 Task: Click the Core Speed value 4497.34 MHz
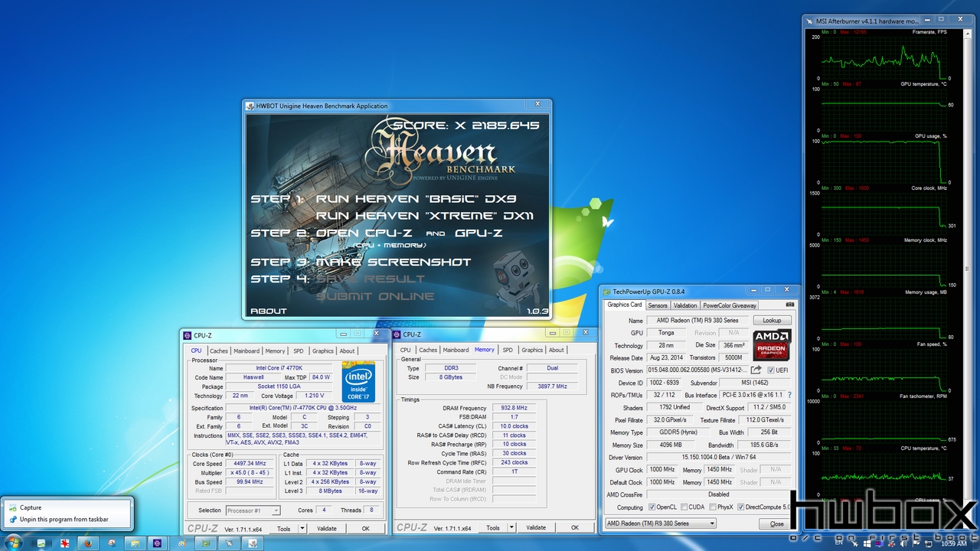[250, 464]
